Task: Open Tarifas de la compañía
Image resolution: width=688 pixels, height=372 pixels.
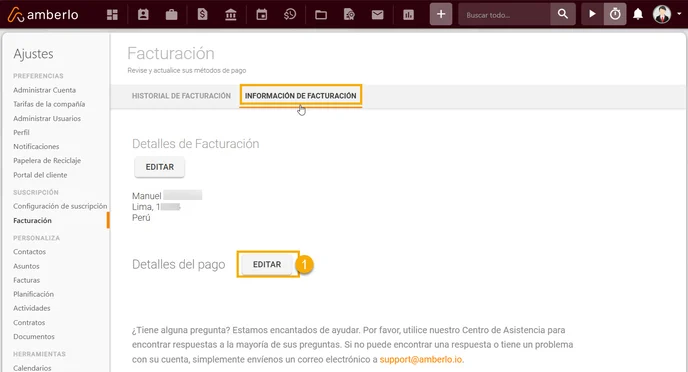Action: pyautogui.click(x=49, y=104)
